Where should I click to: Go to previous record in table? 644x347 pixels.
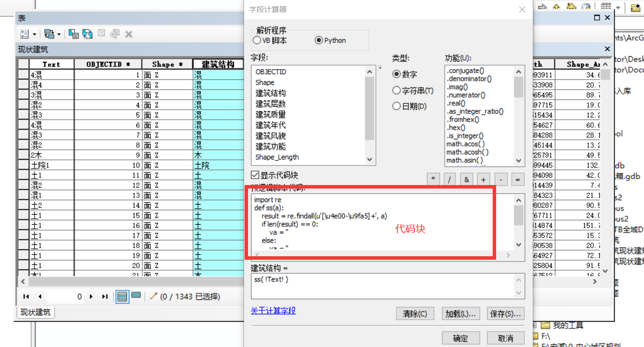[40, 297]
